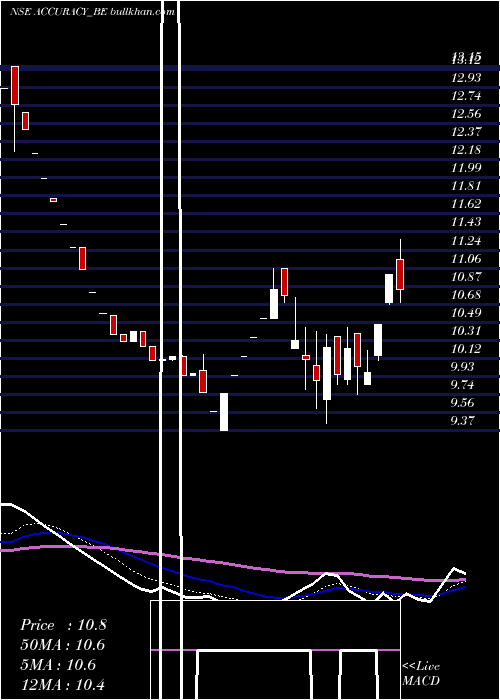
Task: Click the 10.49 price label
Action: pyautogui.click(x=466, y=312)
